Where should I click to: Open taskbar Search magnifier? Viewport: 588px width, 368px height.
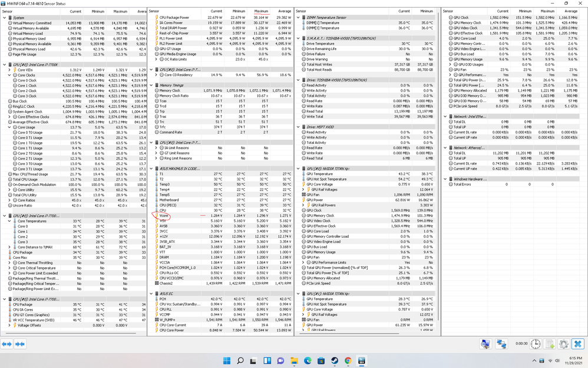[240, 361]
